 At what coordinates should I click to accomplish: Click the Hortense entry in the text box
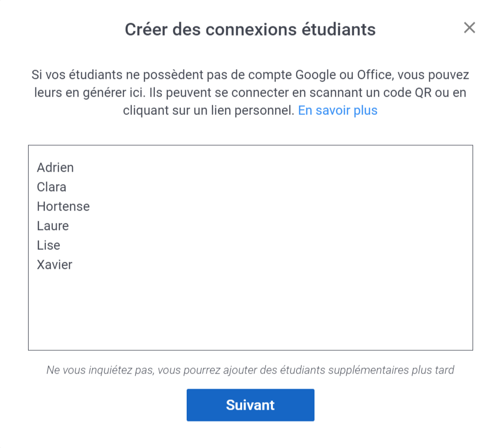pos(63,207)
